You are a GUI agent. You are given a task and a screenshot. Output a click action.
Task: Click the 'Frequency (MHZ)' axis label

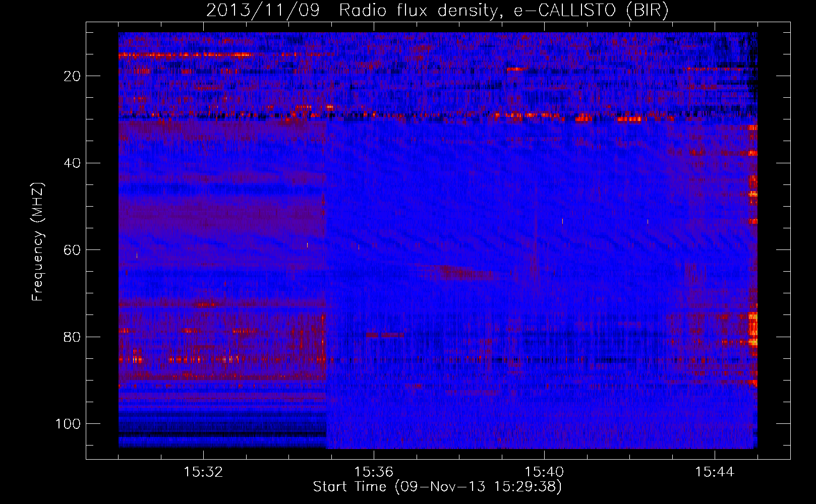38,242
